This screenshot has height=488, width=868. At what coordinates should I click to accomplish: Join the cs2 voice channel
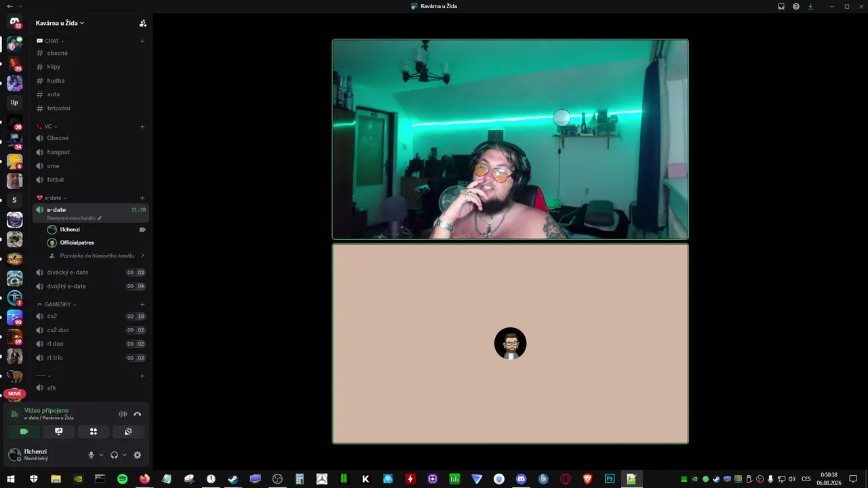tap(91, 317)
